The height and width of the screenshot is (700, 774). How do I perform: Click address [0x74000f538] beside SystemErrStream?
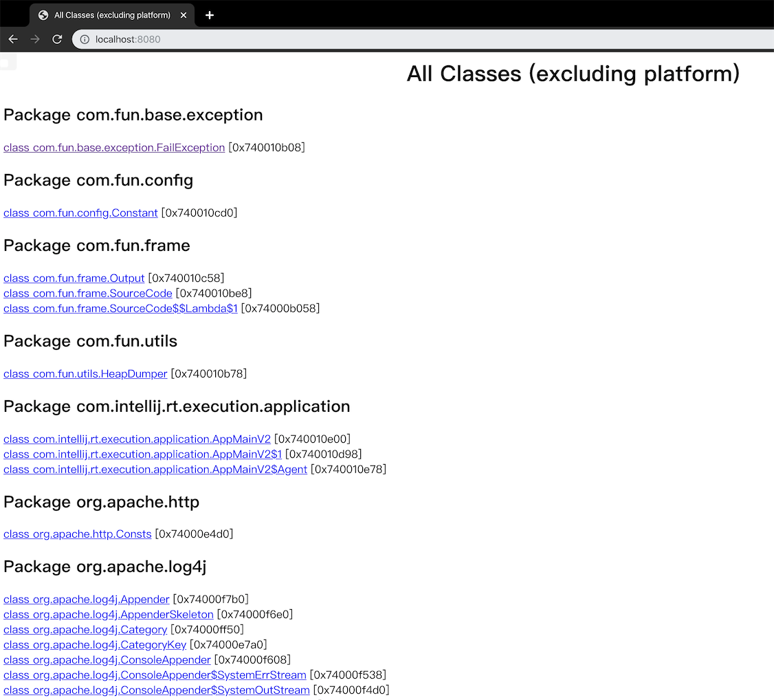tap(348, 675)
